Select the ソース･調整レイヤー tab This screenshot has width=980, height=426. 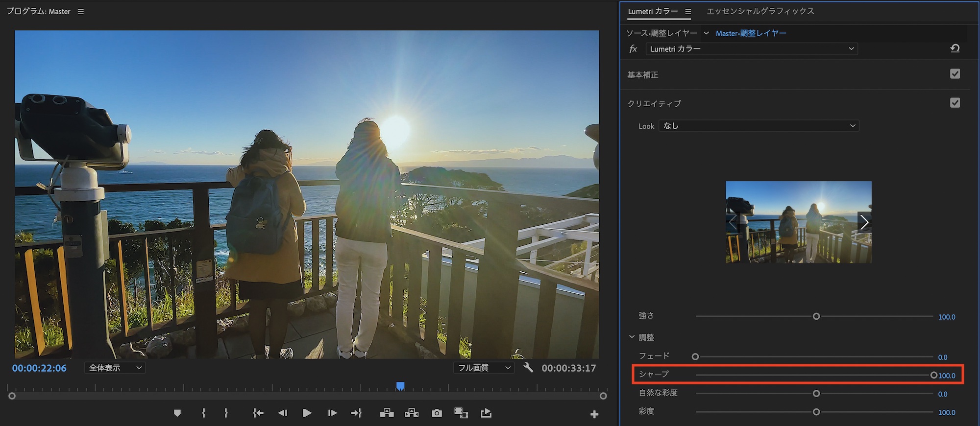click(x=661, y=33)
